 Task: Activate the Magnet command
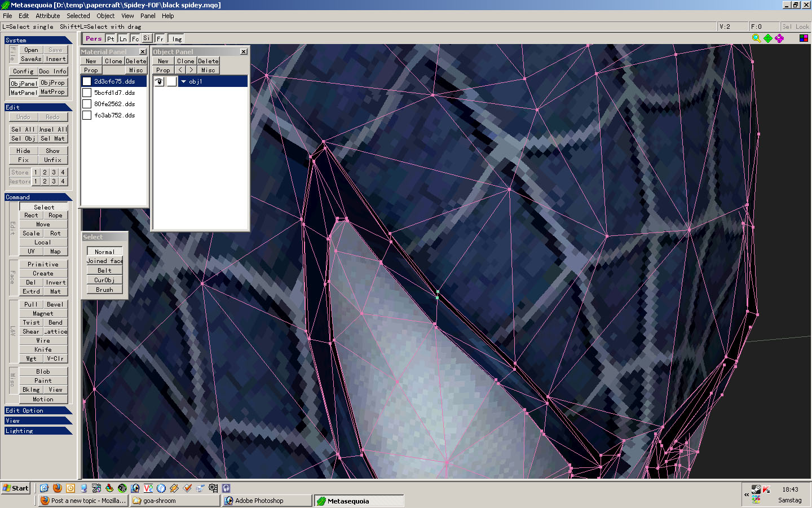(43, 313)
